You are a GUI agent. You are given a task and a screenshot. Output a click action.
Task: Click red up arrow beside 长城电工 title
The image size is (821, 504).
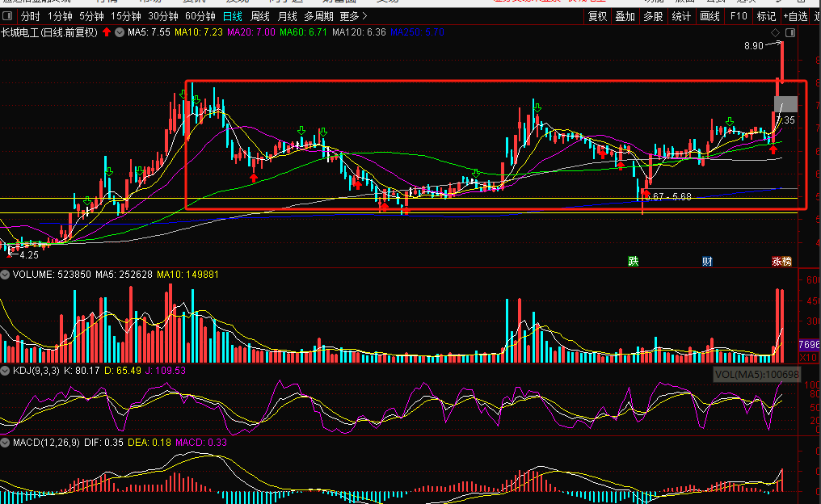tap(107, 32)
